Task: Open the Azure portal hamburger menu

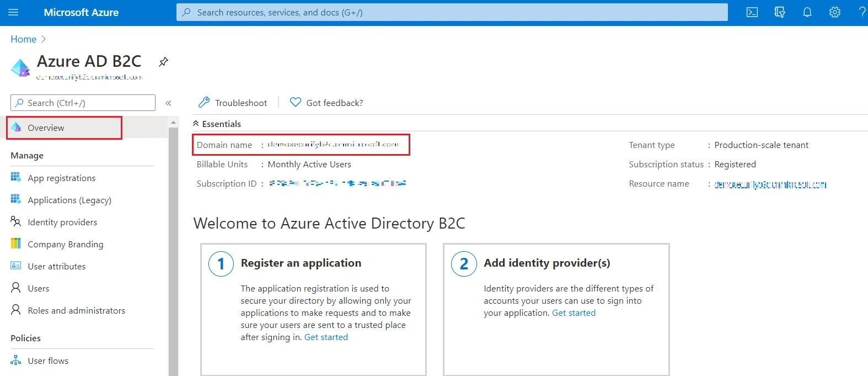Action: click(13, 12)
